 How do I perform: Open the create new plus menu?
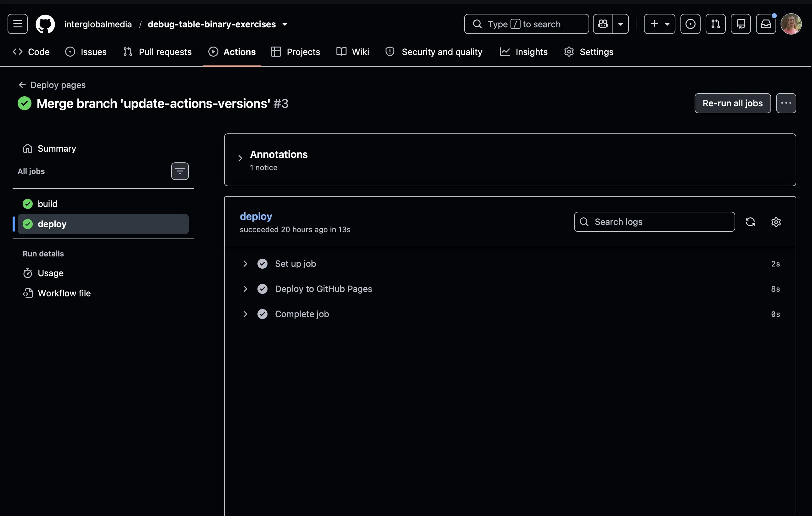pyautogui.click(x=659, y=24)
